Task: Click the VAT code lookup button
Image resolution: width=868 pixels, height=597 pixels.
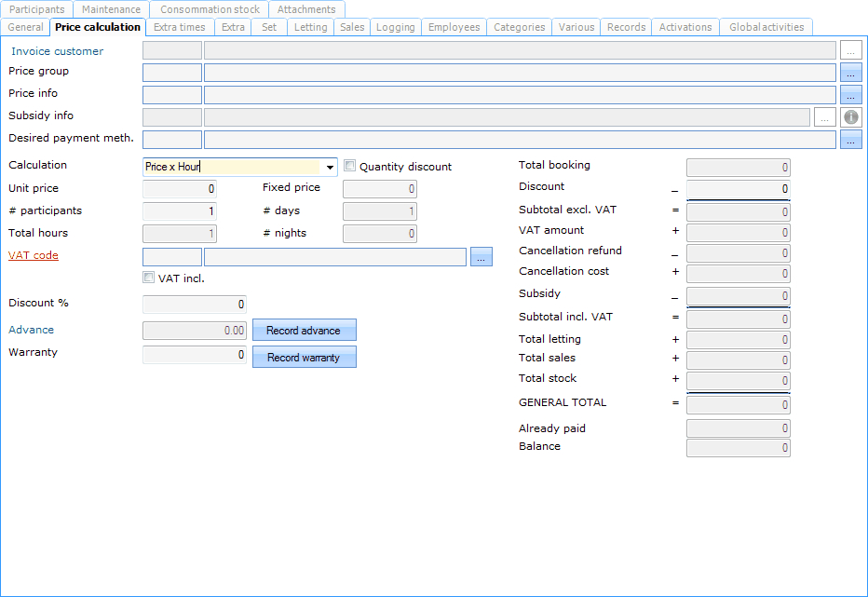Action: (481, 257)
